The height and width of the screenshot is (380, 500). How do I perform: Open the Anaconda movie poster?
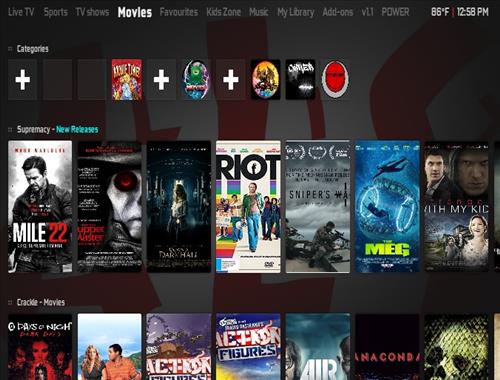click(x=387, y=347)
